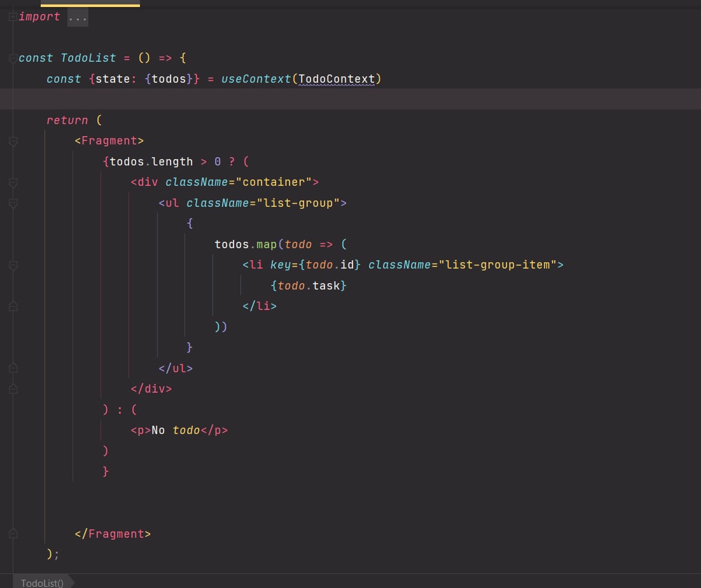Collapse the opening Fragment tag fold marker
701x588 pixels.
[13, 141]
